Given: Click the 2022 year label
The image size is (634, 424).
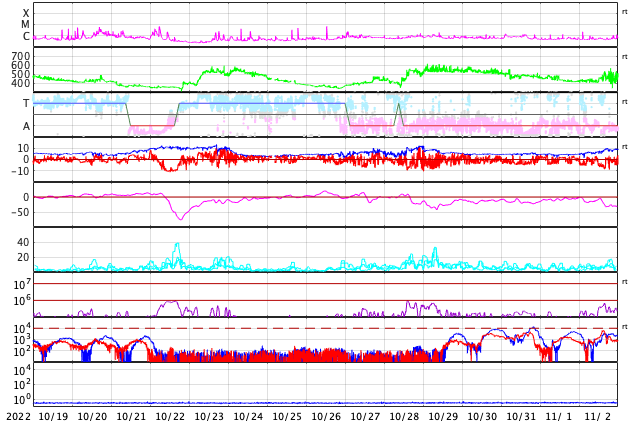Looking at the screenshot, I should pyautogui.click(x=18, y=417).
